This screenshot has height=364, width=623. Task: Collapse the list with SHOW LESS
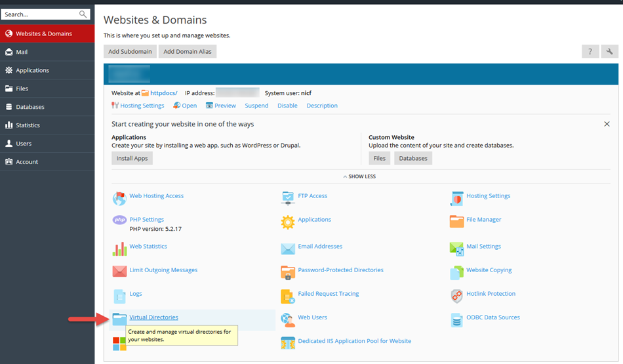pos(359,176)
